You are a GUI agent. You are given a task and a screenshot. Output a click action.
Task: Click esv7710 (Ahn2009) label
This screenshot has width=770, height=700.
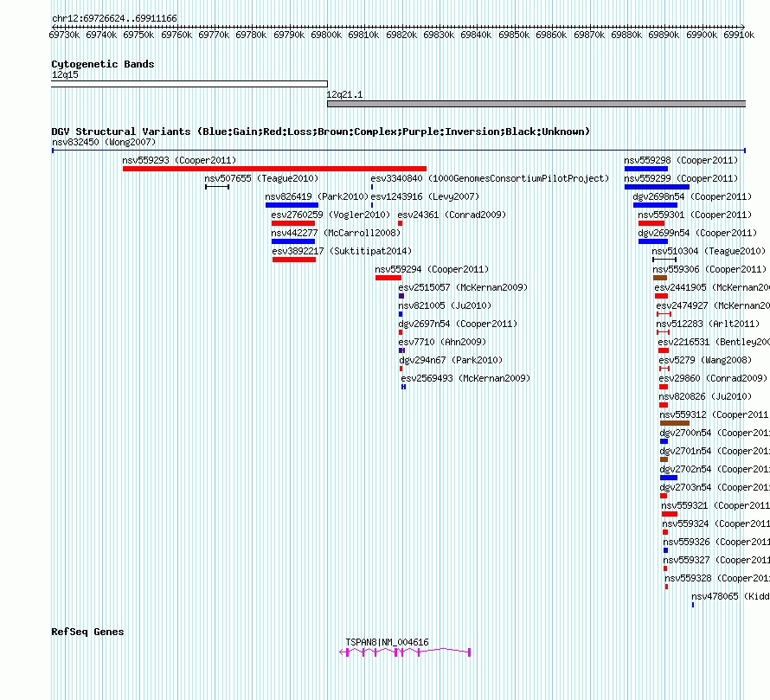coord(442,342)
